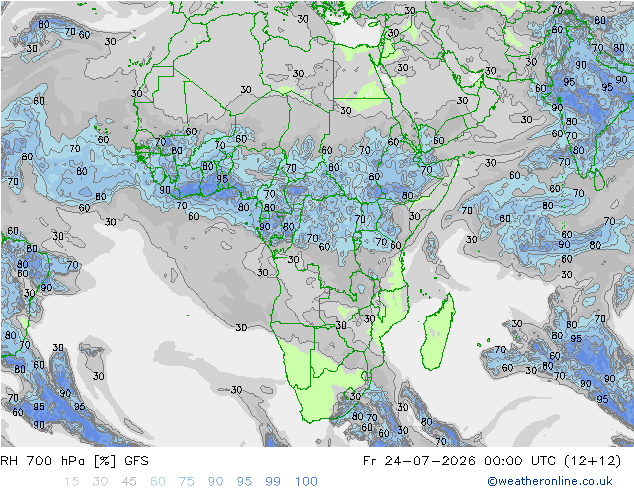Select the (12+12) forecast step label
The width and height of the screenshot is (634, 490).
592,460
